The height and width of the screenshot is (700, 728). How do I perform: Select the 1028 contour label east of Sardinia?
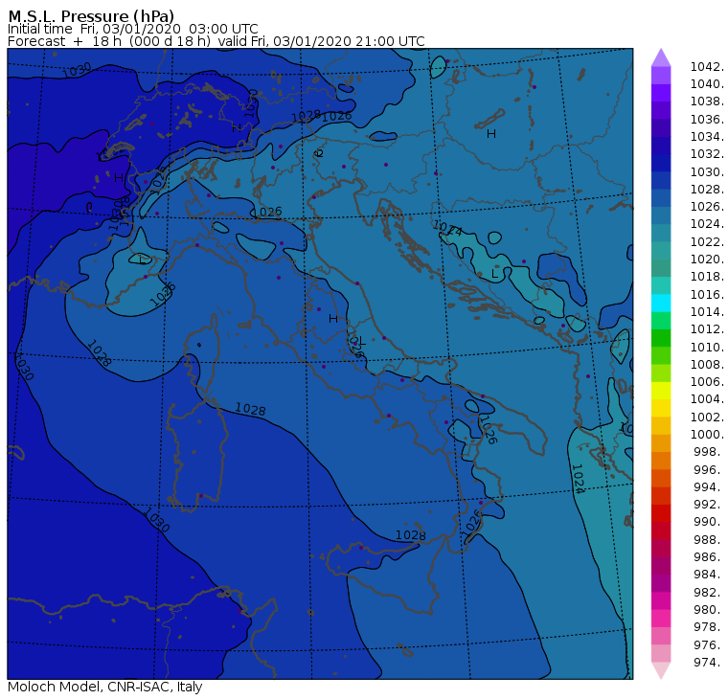250,409
